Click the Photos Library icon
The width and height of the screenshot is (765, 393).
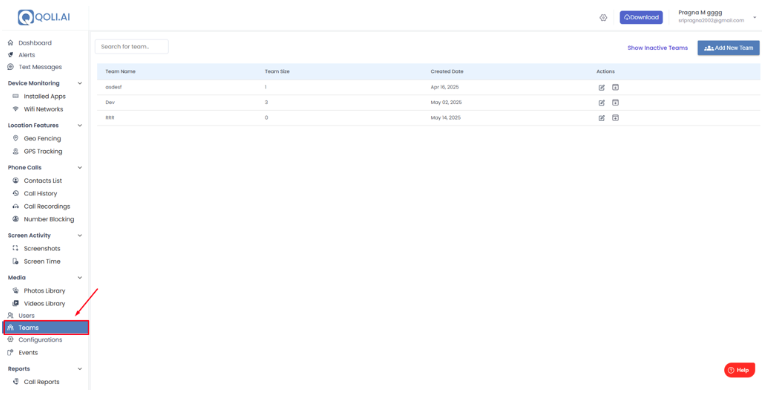pos(16,291)
